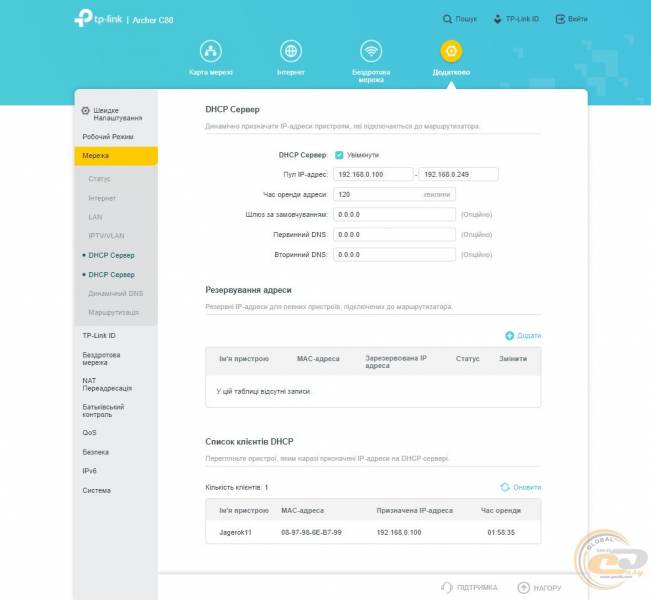Click the Час оренди column header
Image resolution: width=651 pixels, height=600 pixels.
pos(501,510)
